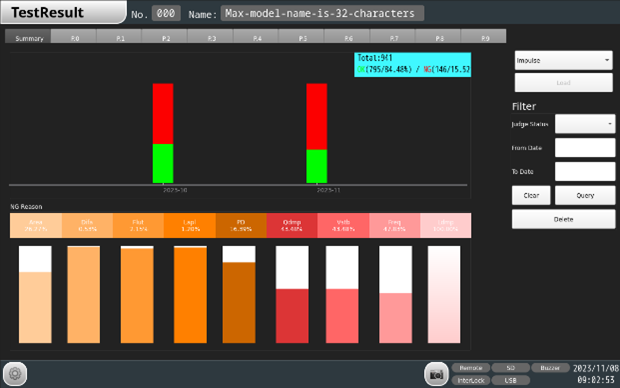This screenshot has height=388, width=620.
Task: Click the Delete button
Action: [563, 219]
